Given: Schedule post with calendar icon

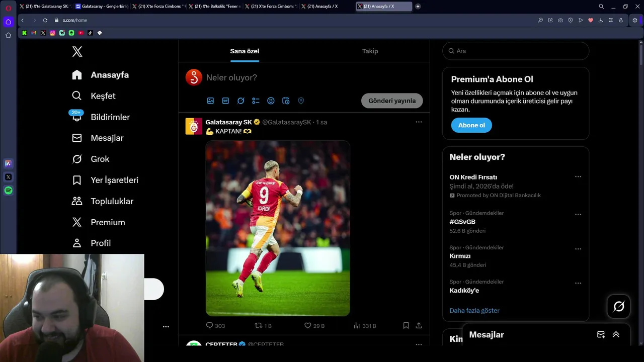Looking at the screenshot, I should click(286, 101).
